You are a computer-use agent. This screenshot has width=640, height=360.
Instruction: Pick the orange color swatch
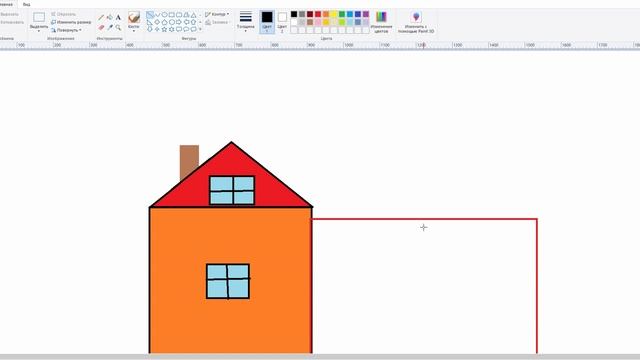[x=326, y=14]
